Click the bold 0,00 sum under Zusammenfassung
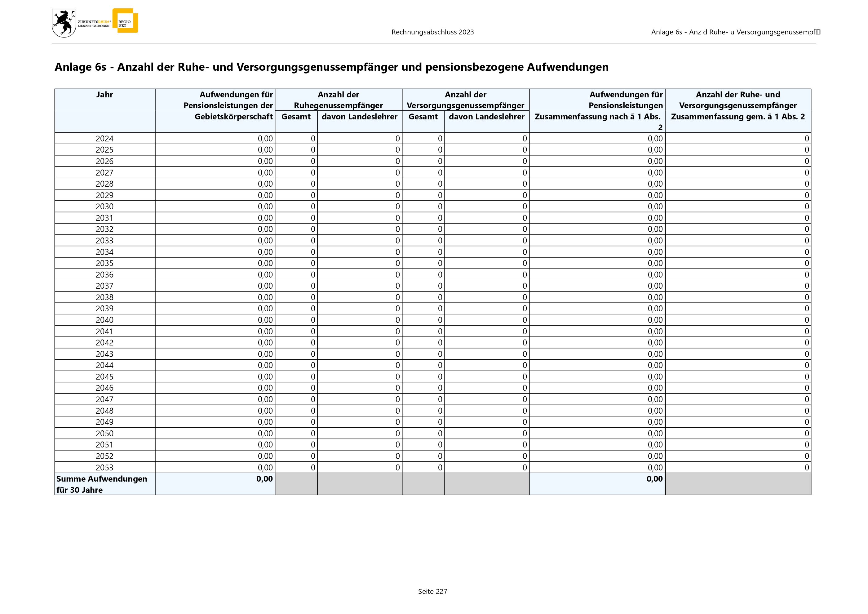This screenshot has width=868, height=614. point(654,479)
